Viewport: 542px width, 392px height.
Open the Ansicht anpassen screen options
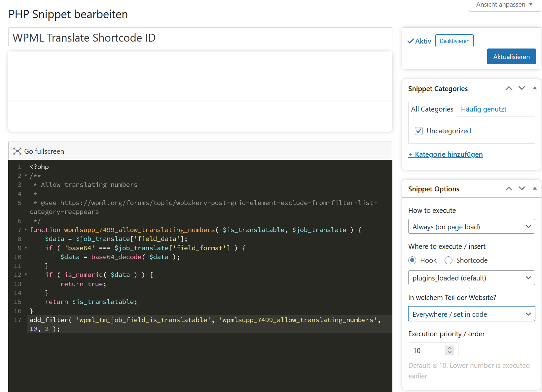[x=504, y=5]
